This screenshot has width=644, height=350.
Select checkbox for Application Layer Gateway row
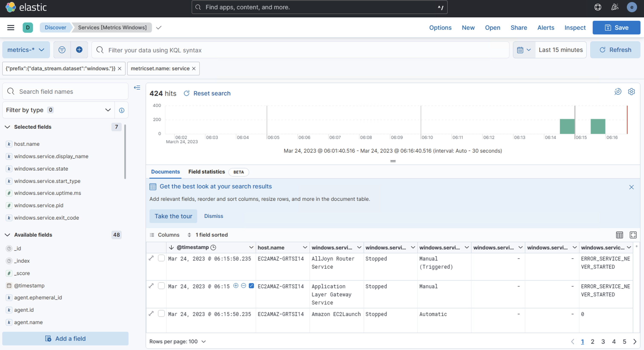click(161, 286)
